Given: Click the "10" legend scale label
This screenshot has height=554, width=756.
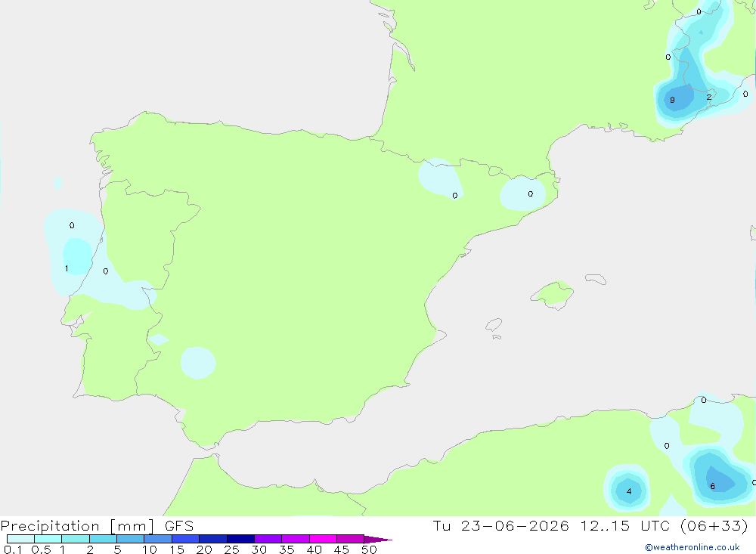Looking at the screenshot, I should (x=150, y=549).
